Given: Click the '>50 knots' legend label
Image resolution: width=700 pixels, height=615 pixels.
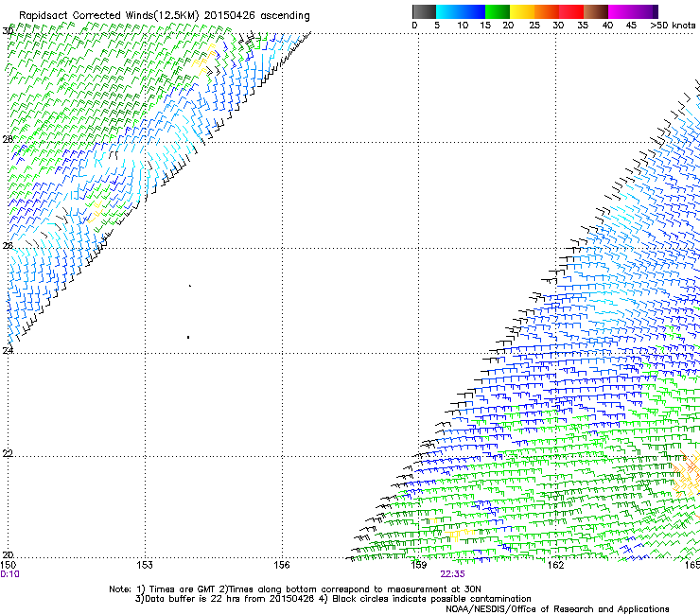Looking at the screenshot, I should [x=673, y=26].
